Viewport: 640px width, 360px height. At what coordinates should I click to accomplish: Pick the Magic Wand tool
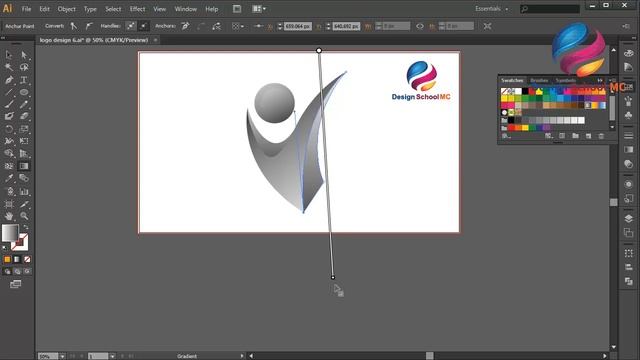(9, 67)
